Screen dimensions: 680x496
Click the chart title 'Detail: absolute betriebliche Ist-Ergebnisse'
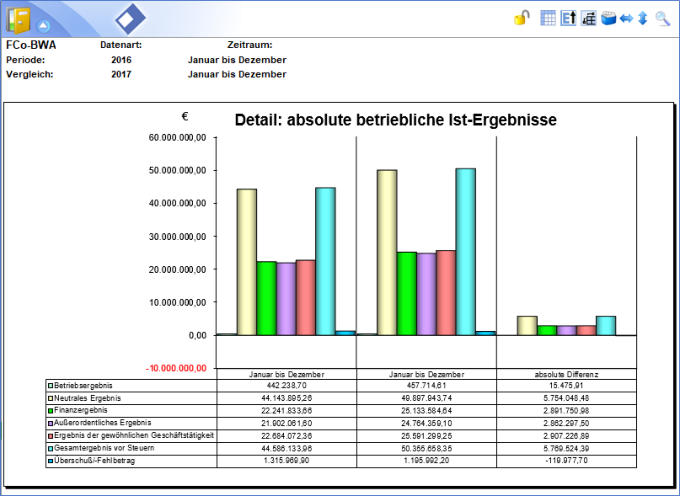tap(395, 120)
